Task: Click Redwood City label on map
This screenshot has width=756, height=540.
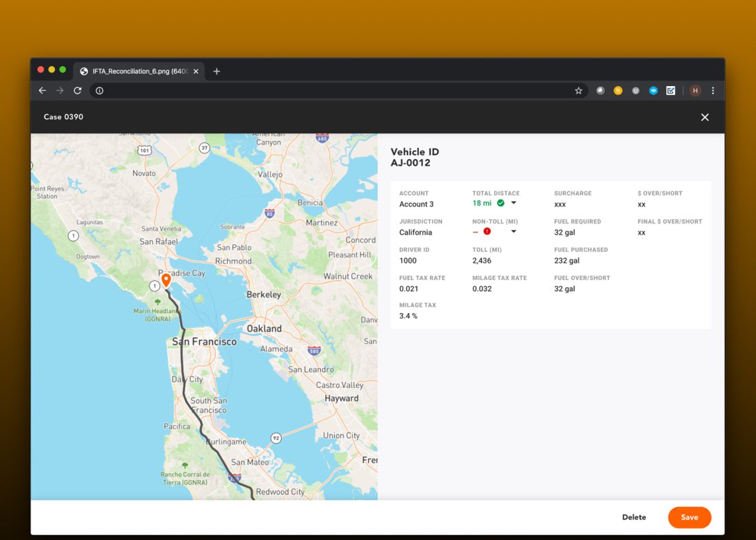Action: (x=280, y=492)
